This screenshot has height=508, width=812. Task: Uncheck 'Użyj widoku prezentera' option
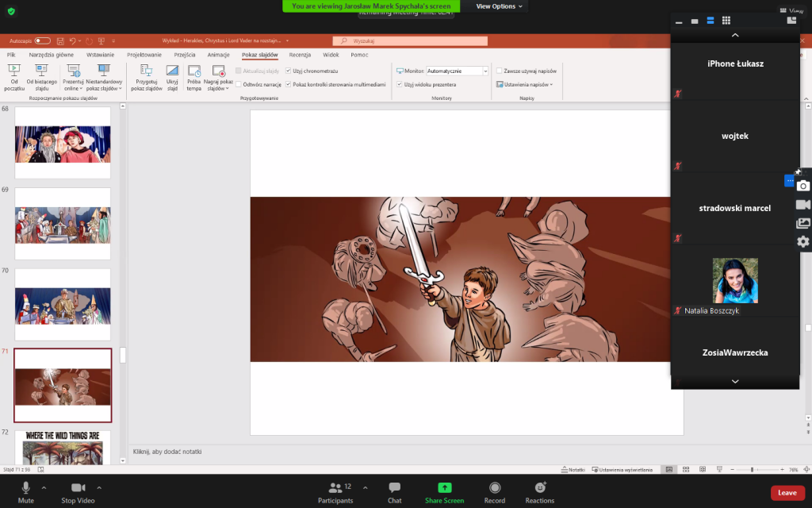coord(400,84)
